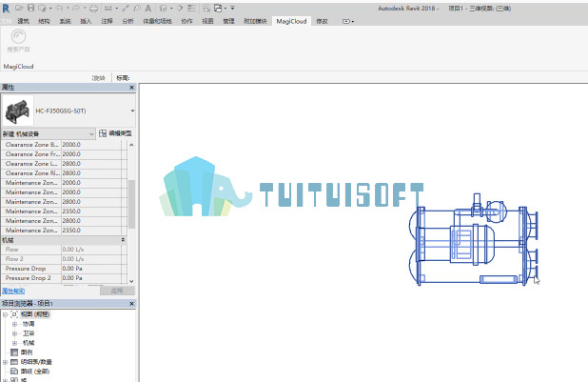Image resolution: width=588 pixels, height=382 pixels.
Task: Open the 视图 ribbon tab
Action: tap(207, 19)
